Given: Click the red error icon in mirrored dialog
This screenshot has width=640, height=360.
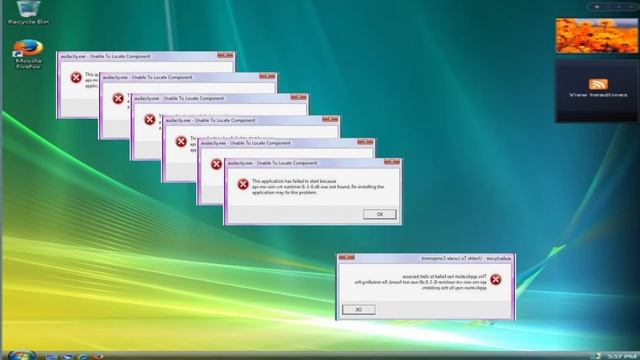Looking at the screenshot, I should point(496,279).
